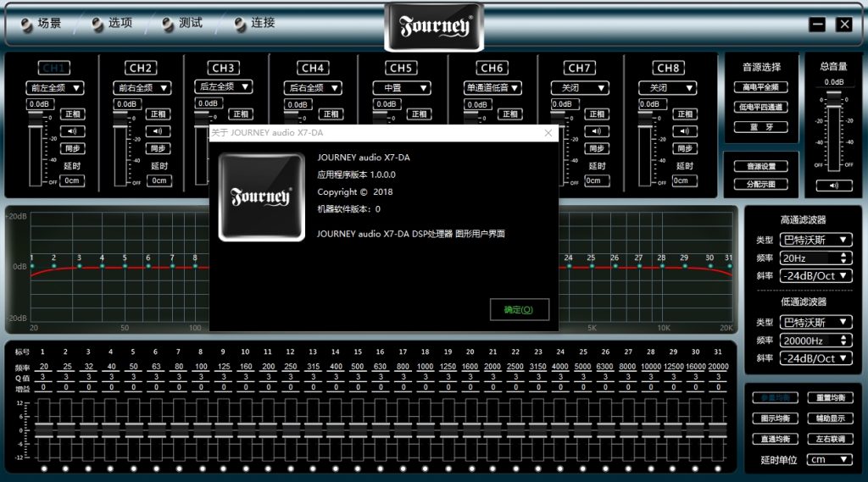Select 蓝牙 Bluetooth audio source
This screenshot has width=868, height=482.
click(x=761, y=127)
